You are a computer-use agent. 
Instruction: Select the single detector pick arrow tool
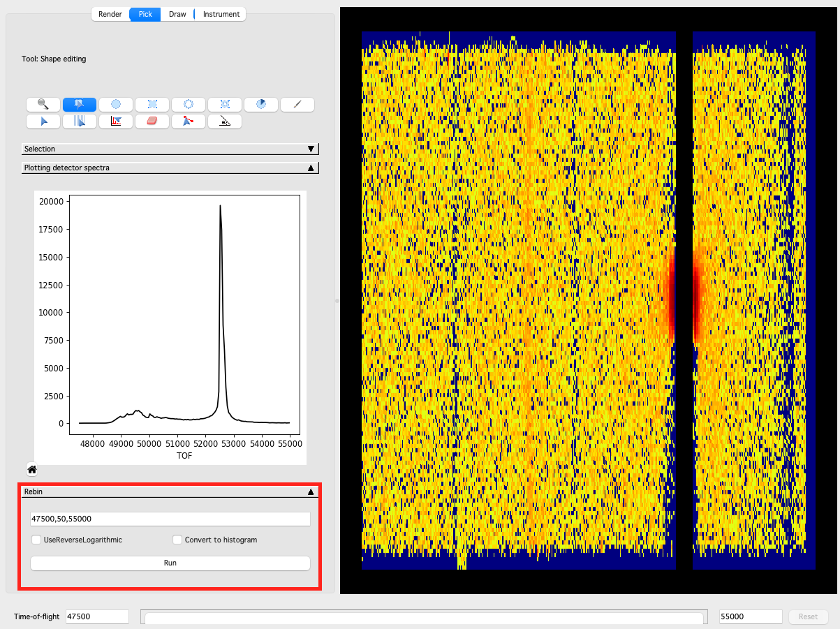pyautogui.click(x=43, y=121)
